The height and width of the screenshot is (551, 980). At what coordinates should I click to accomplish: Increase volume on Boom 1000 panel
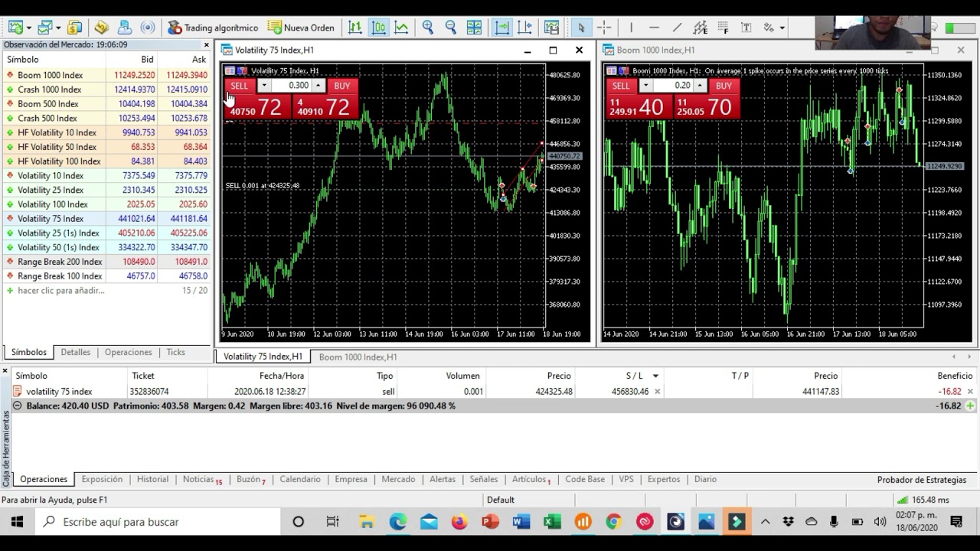700,86
